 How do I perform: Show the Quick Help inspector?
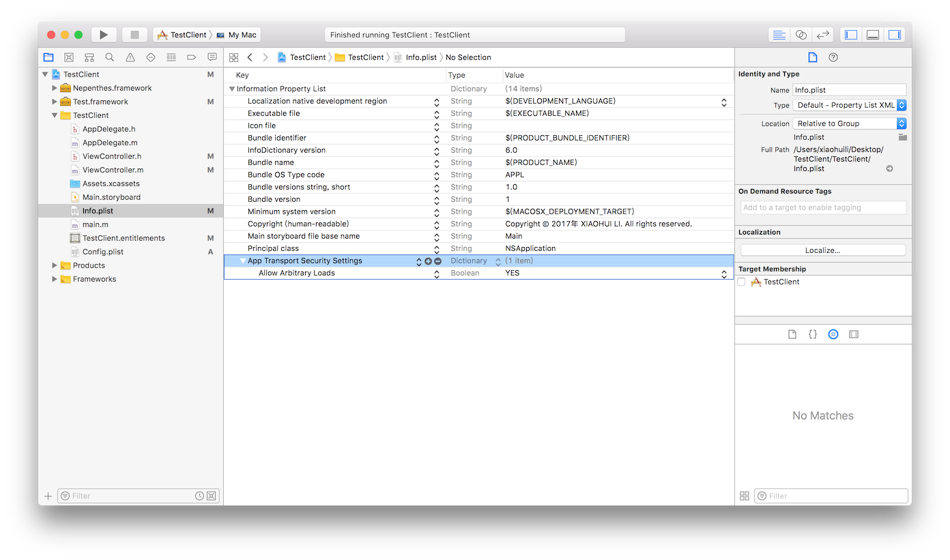pyautogui.click(x=833, y=57)
